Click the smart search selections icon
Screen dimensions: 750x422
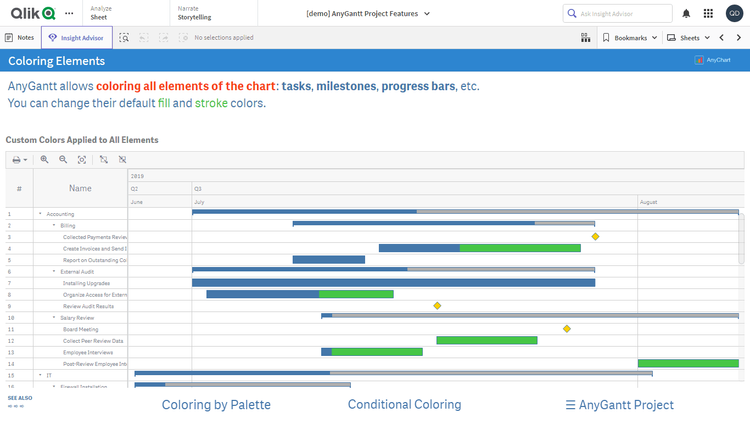[124, 37]
